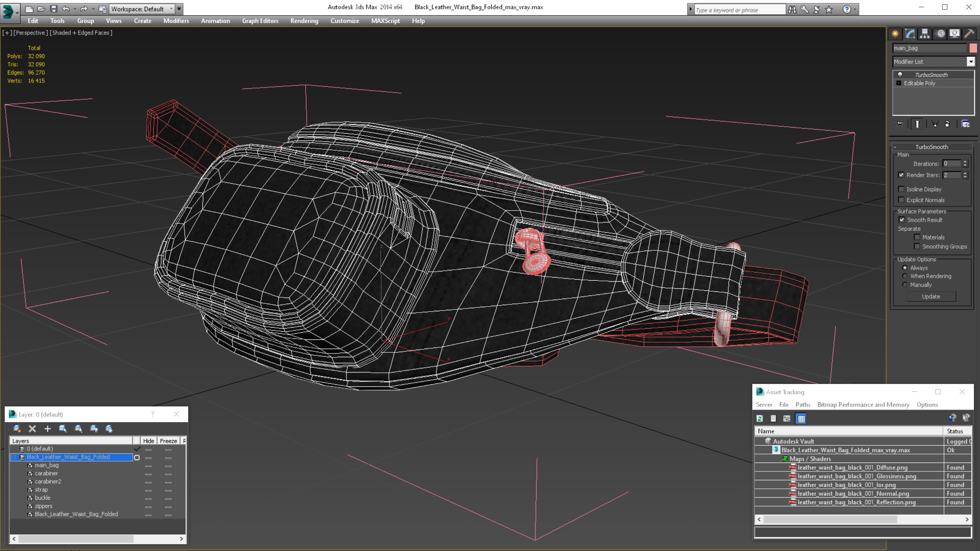Image resolution: width=980 pixels, height=551 pixels.
Task: Click Make Unique icon in modifier stack
Action: click(935, 124)
